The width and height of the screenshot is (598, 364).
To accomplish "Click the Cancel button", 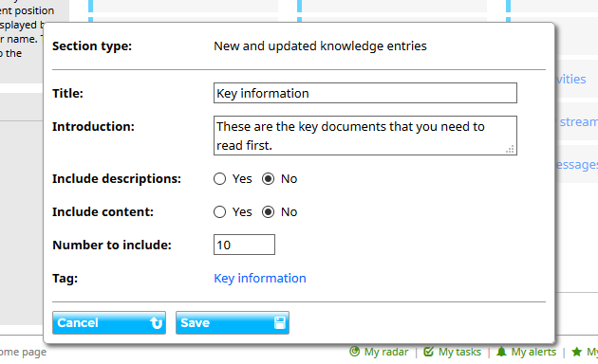I will tap(109, 323).
